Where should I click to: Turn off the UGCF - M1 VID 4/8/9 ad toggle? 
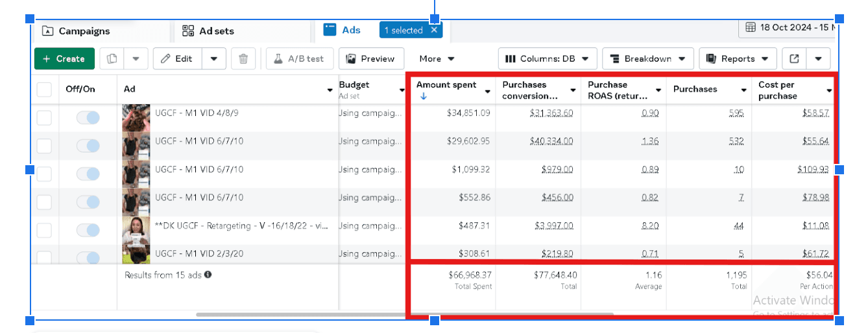click(88, 118)
